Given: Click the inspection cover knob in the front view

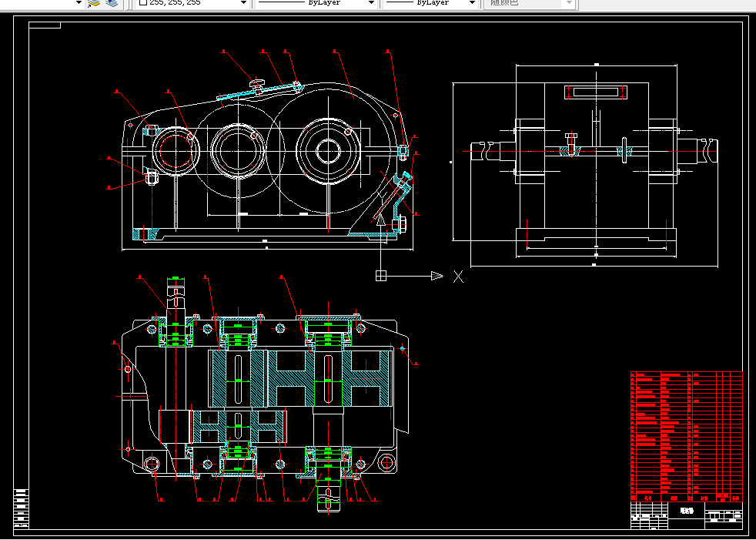Looking at the screenshot, I should (x=258, y=85).
